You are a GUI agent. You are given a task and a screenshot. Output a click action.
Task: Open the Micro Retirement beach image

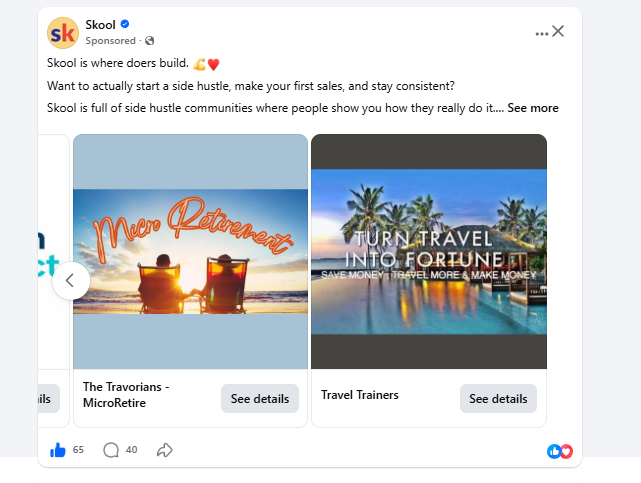tap(191, 252)
